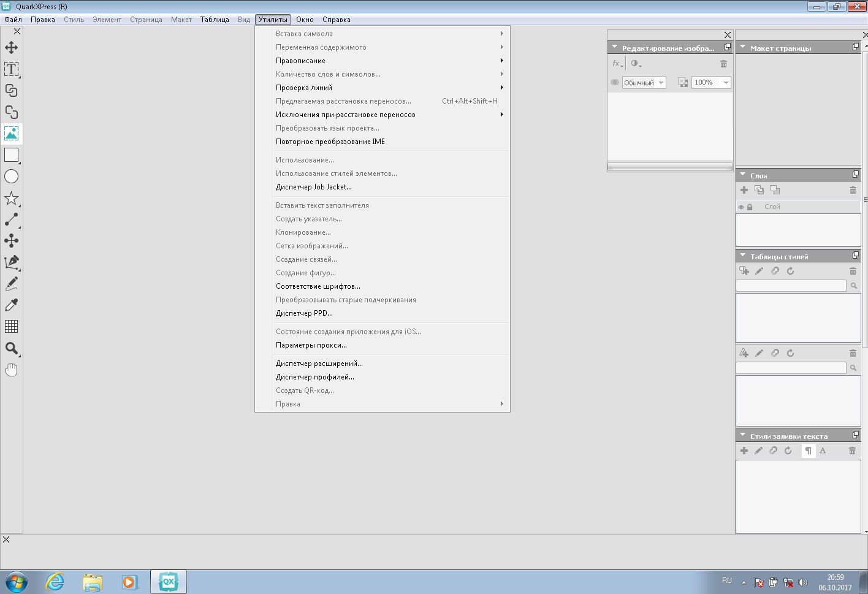Toggle visibility eye of Слой layer

[x=741, y=207]
